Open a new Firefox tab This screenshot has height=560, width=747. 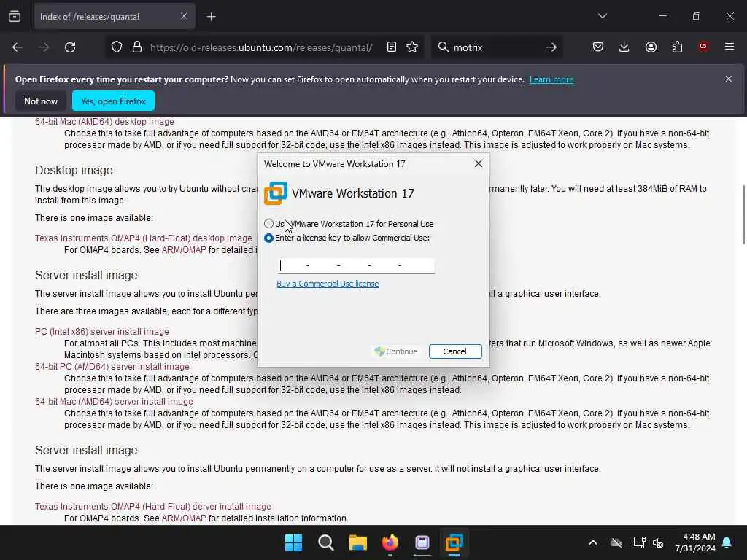(x=212, y=17)
